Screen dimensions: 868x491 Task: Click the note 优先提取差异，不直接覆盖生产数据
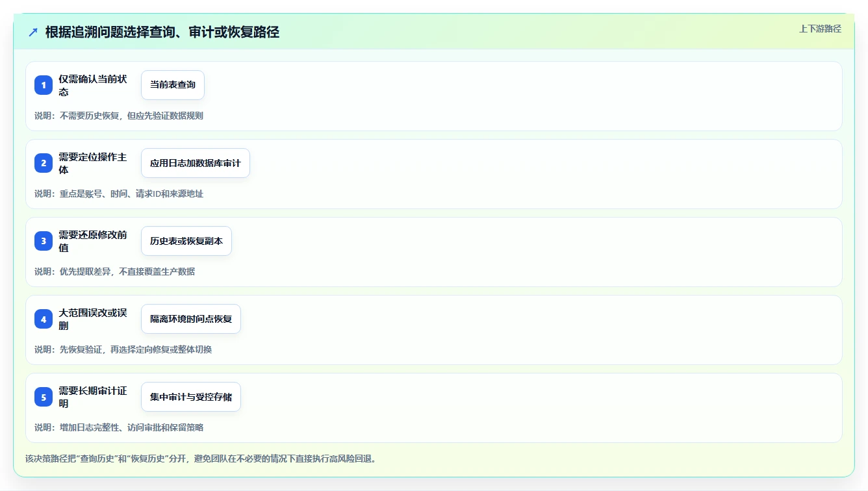tap(127, 271)
